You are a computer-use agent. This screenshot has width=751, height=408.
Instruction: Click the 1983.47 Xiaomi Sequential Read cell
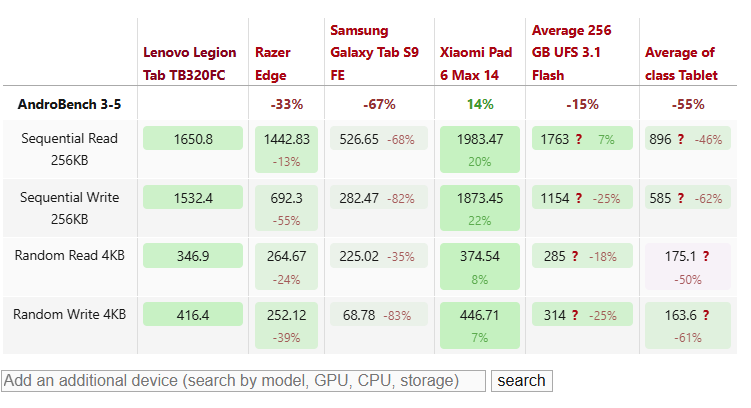pyautogui.click(x=480, y=149)
